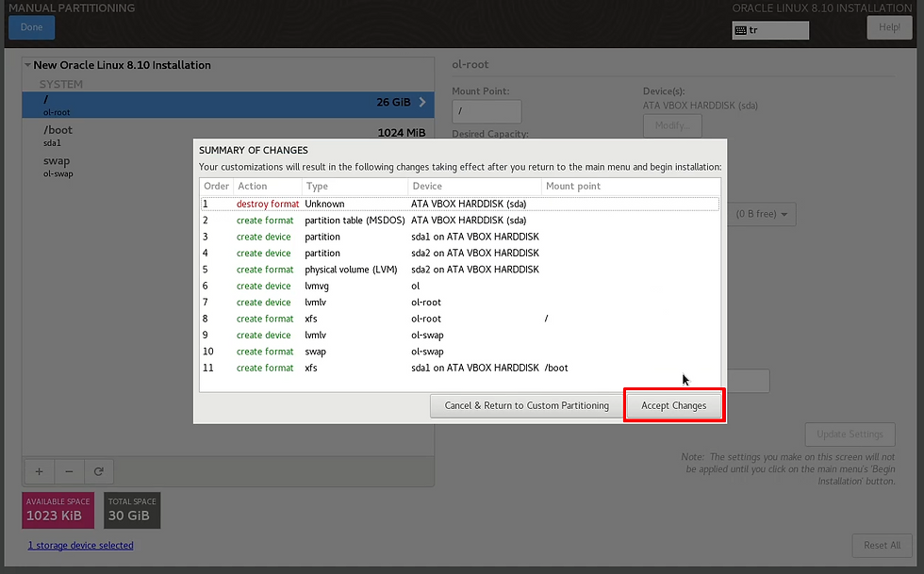This screenshot has height=574, width=924.
Task: Select row 11 create format xfs /boot
Action: [460, 368]
